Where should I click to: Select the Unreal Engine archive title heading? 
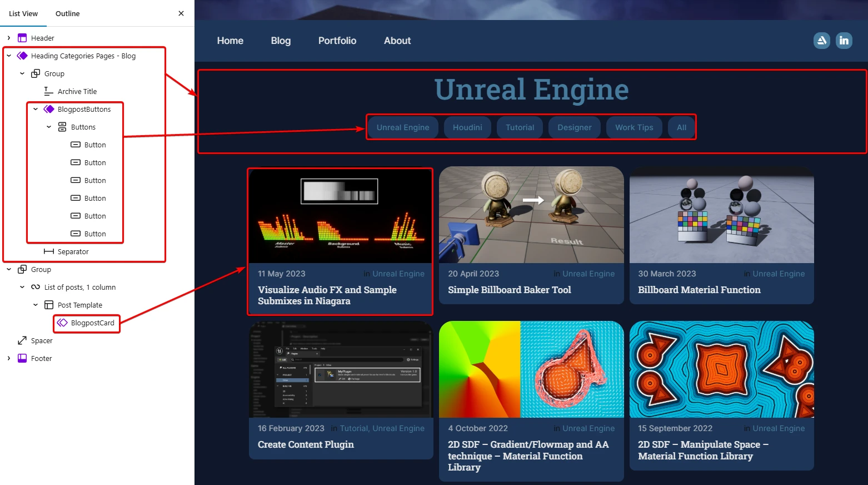tap(531, 89)
